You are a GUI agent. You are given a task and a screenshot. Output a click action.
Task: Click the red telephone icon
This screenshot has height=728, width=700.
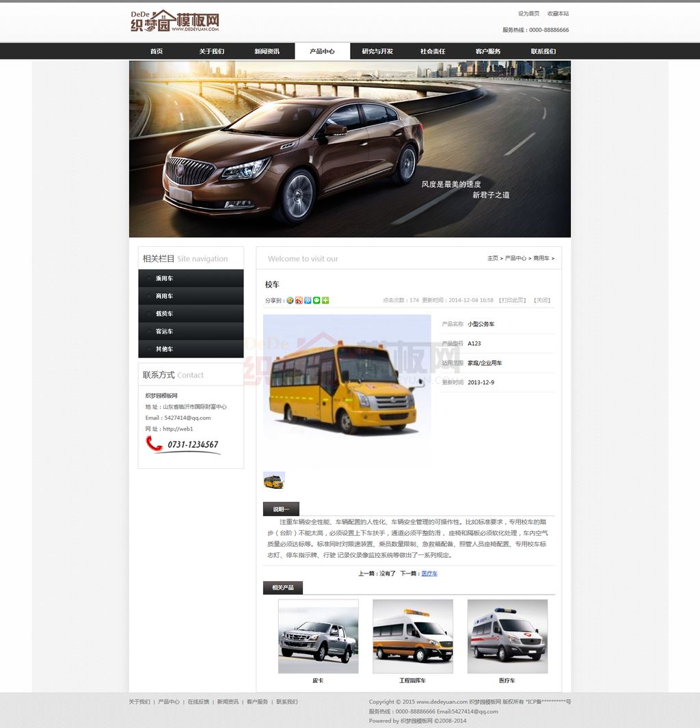pyautogui.click(x=154, y=444)
